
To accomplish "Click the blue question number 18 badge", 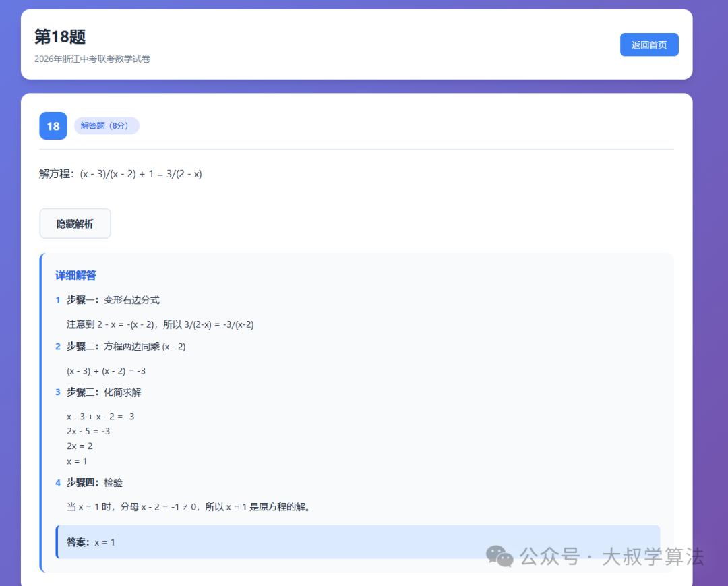I will pos(53,125).
